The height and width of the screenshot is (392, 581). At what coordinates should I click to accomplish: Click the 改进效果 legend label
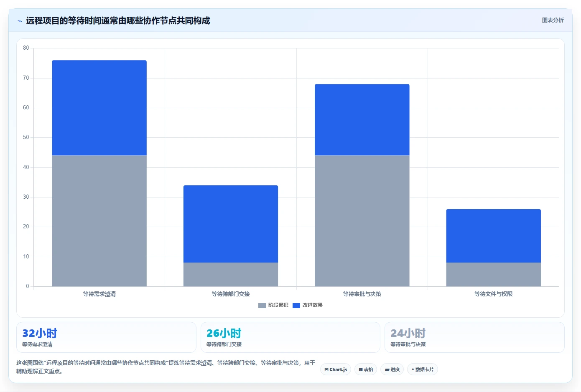[x=312, y=305]
